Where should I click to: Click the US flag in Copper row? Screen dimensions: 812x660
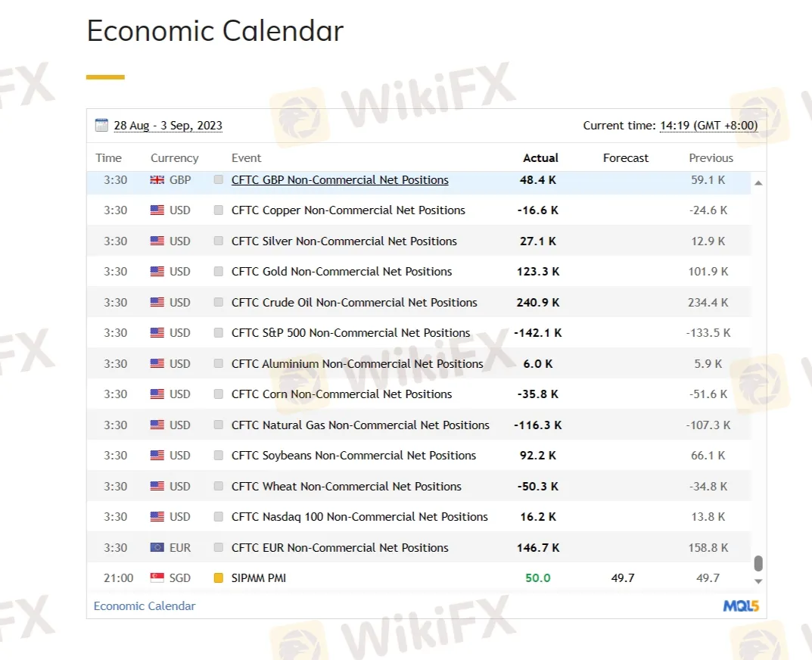coord(157,210)
